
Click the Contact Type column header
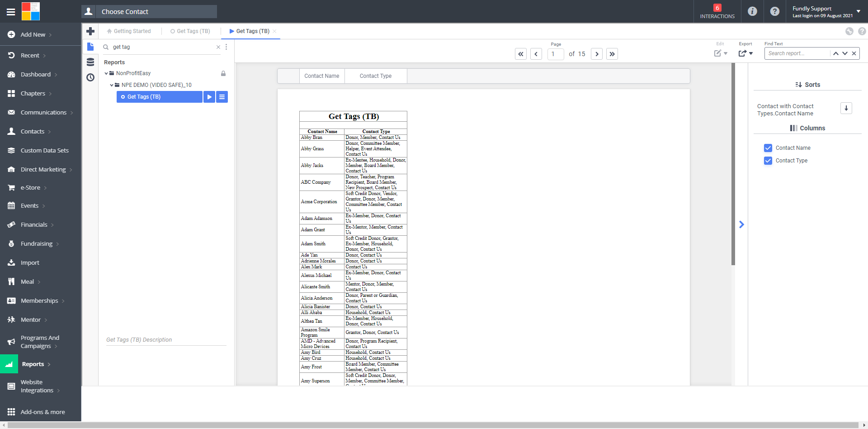click(376, 76)
